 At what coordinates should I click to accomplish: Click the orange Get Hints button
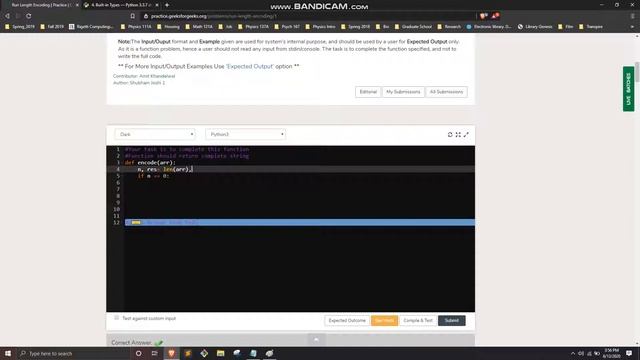(384, 320)
